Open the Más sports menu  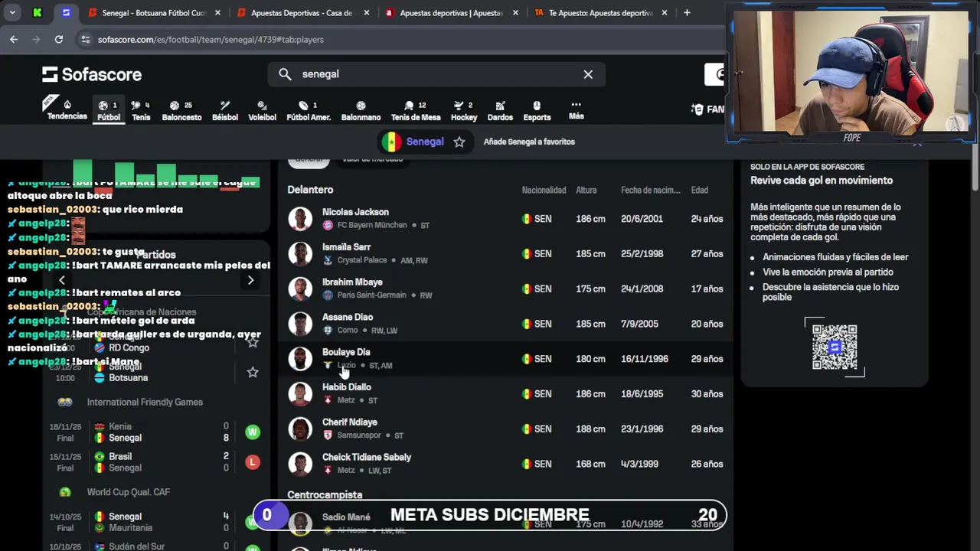pyautogui.click(x=577, y=110)
